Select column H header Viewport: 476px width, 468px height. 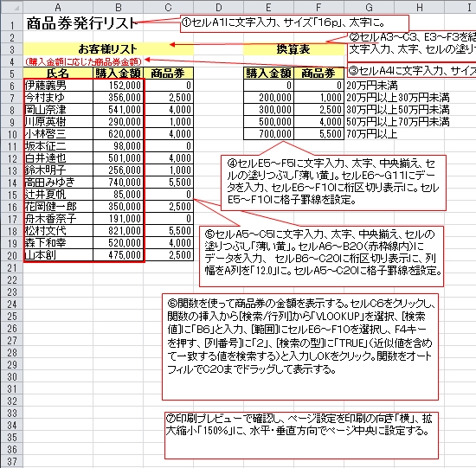(419, 7)
